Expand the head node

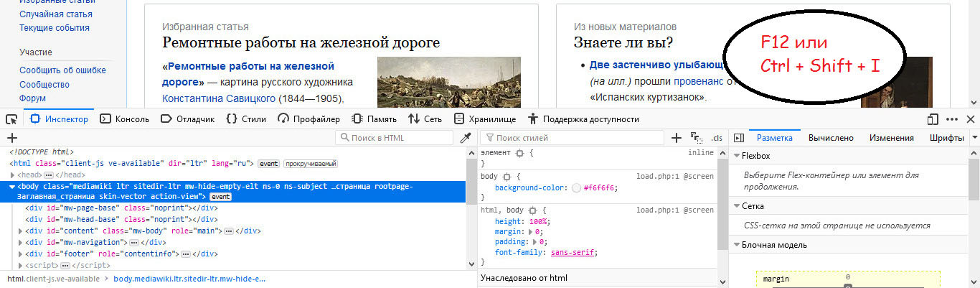(13, 175)
